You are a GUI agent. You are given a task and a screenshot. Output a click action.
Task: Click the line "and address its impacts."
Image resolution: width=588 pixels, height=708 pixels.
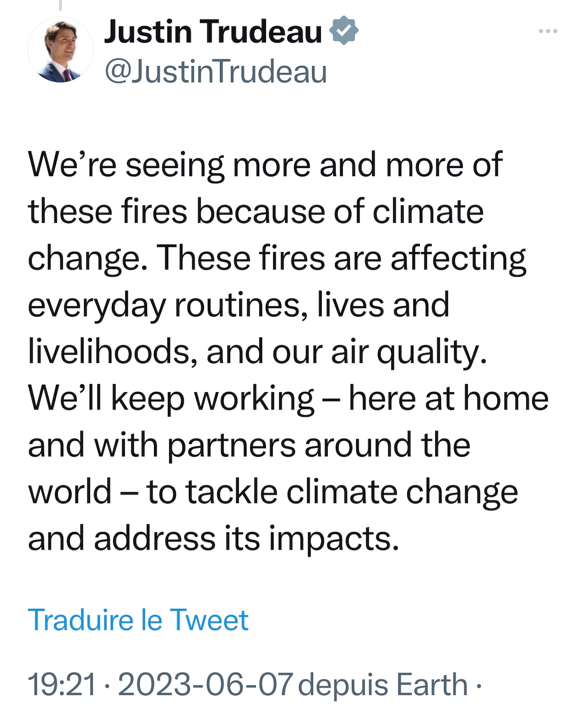tap(214, 539)
